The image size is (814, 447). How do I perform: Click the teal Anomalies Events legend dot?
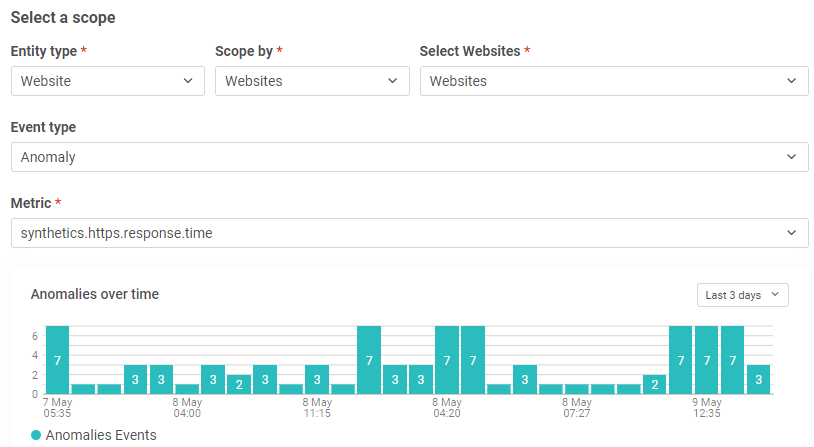coord(37,435)
